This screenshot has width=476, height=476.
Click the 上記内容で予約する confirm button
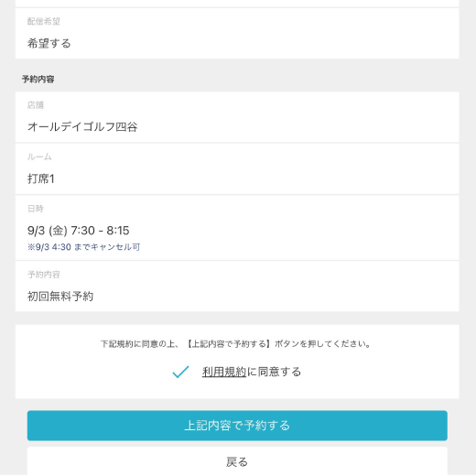pyautogui.click(x=237, y=426)
